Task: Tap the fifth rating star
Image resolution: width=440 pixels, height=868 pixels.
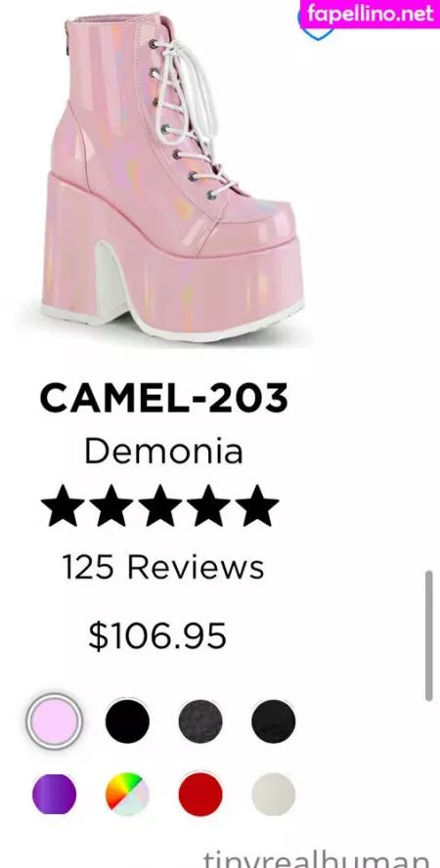Action: (257, 505)
